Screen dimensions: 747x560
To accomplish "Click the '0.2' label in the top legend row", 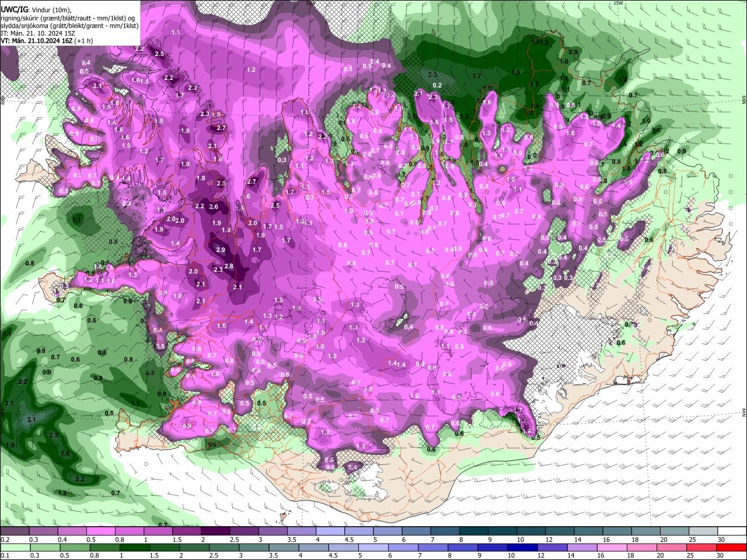I will click(x=5, y=540).
